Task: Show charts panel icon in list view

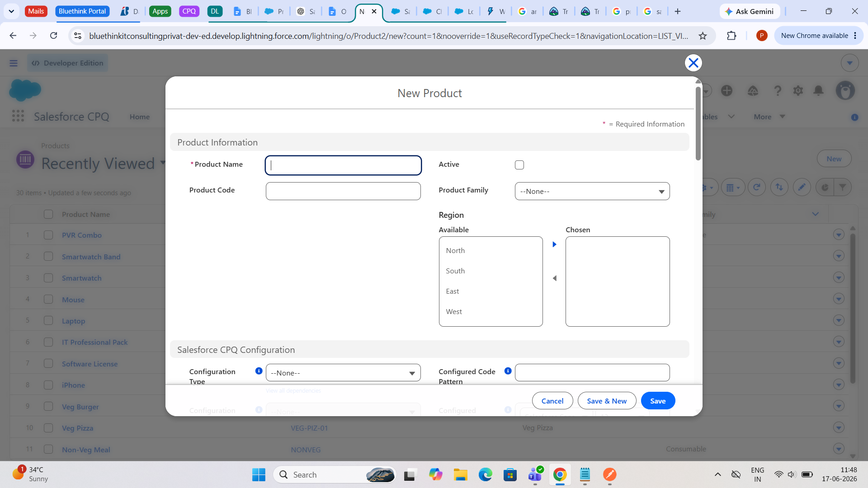Action: tap(825, 187)
